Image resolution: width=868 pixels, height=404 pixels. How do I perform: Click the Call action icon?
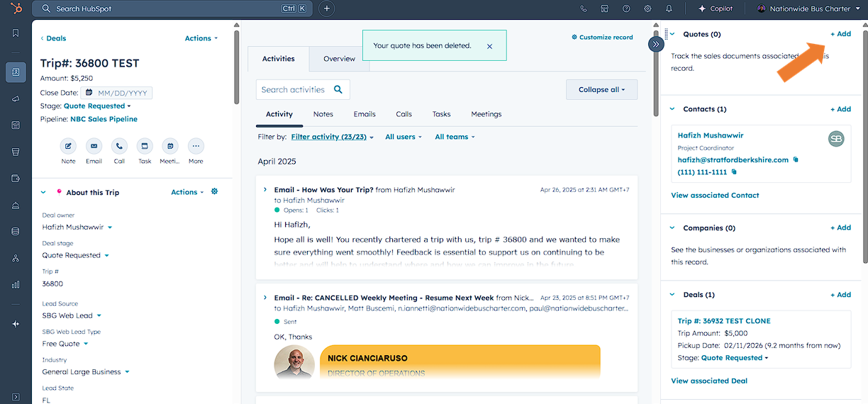point(119,146)
